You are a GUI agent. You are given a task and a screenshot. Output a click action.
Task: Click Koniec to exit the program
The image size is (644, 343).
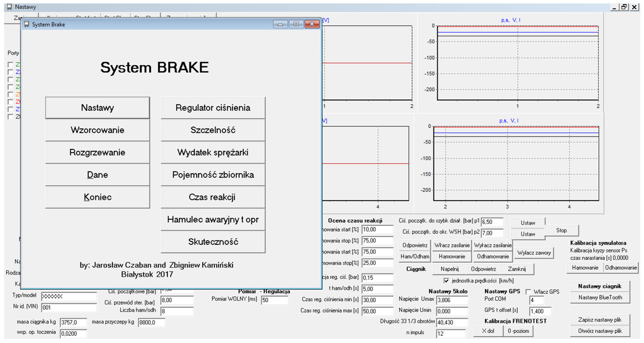97,197
